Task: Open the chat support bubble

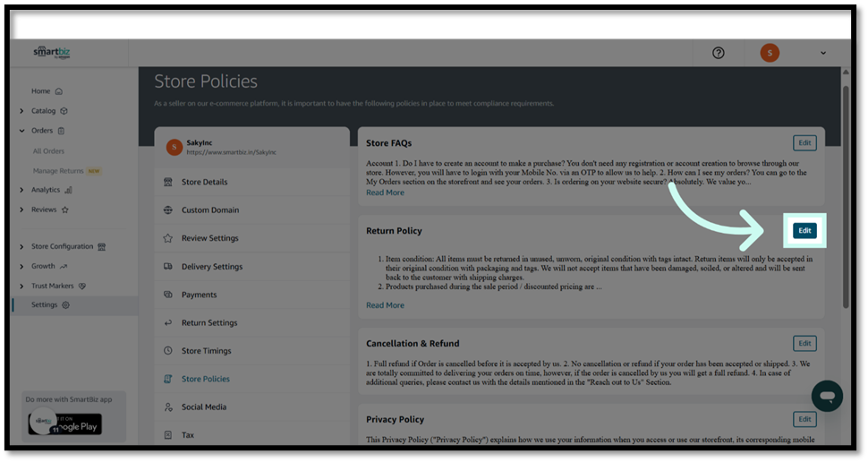Action: (827, 396)
